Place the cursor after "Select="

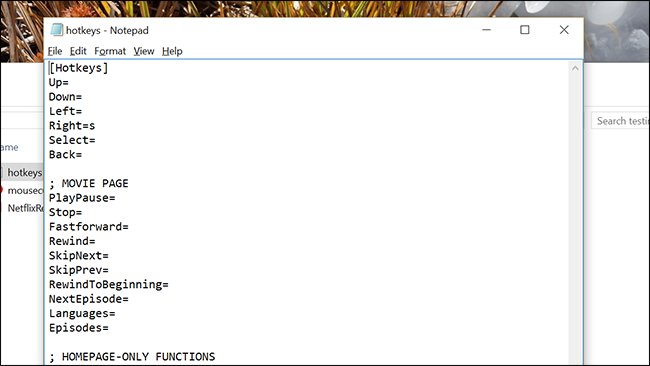coord(95,140)
